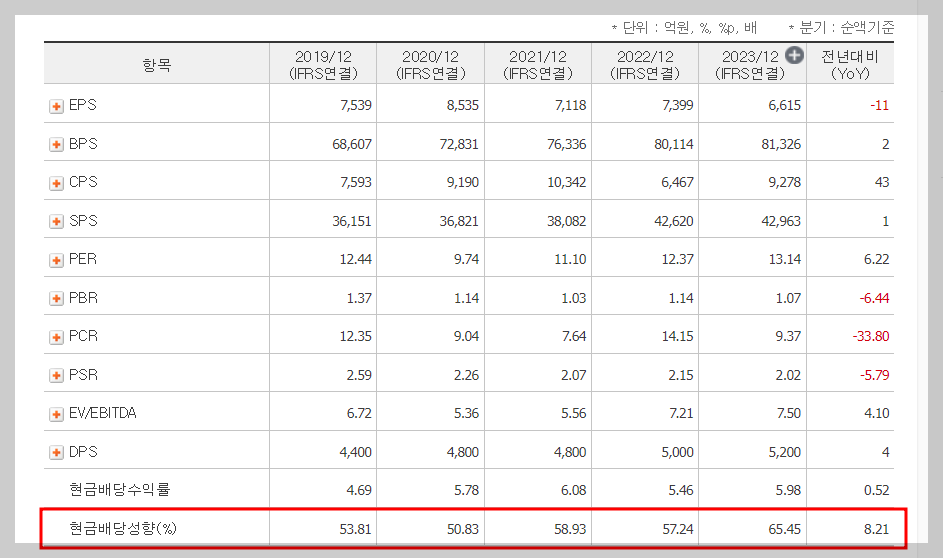Screen dimensions: 943x558
Task: Select the 2022/12 (IFRS연결) column header
Action: click(x=645, y=64)
